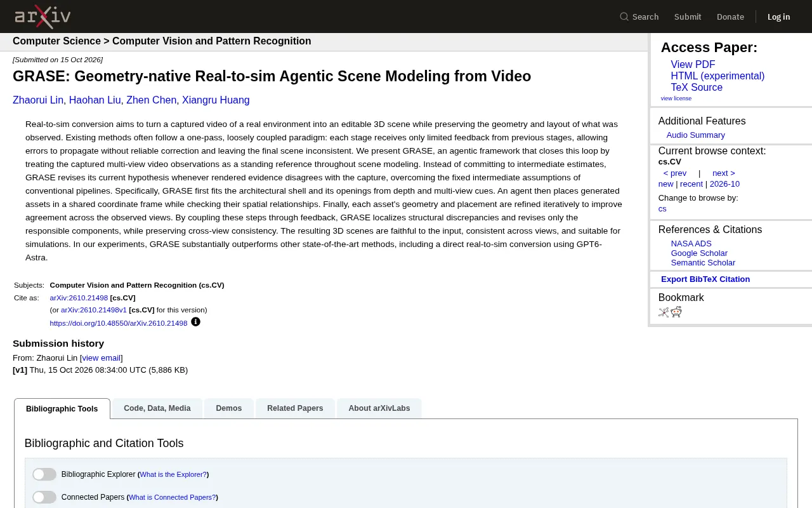This screenshot has height=508, width=812.
Task: Open author Xiangru Huang's page
Action: 216,100
